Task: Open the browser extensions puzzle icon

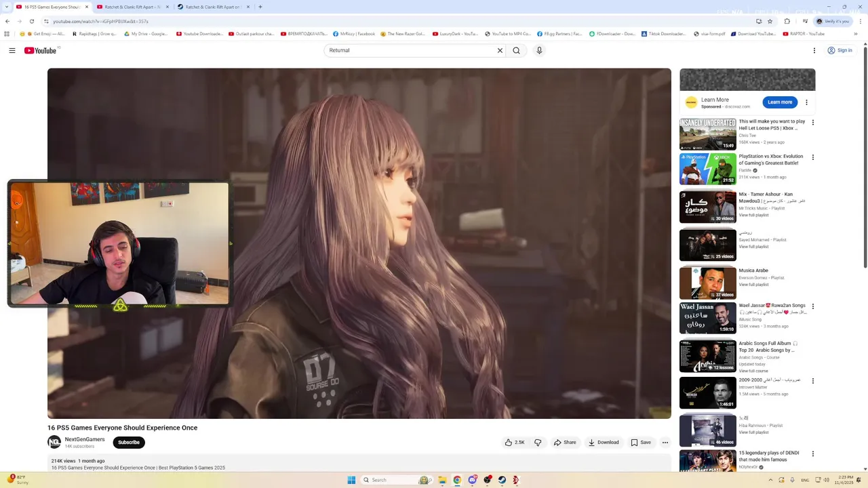Action: click(787, 21)
